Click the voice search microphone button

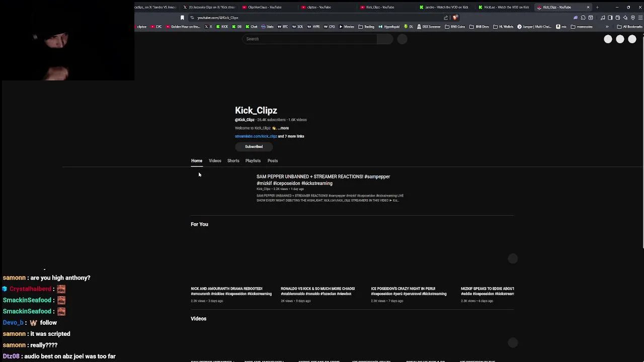coord(402,39)
